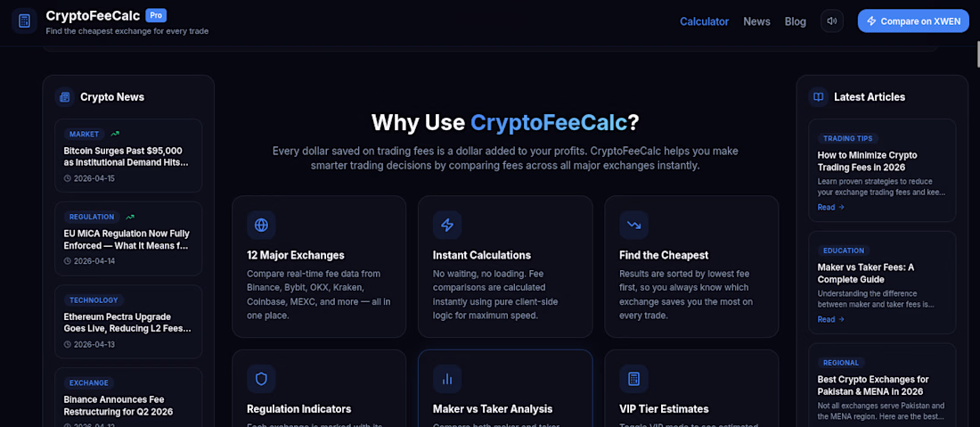Open EU MiCA Regulation news article
Viewport: 980px width, 427px height.
coord(127,239)
